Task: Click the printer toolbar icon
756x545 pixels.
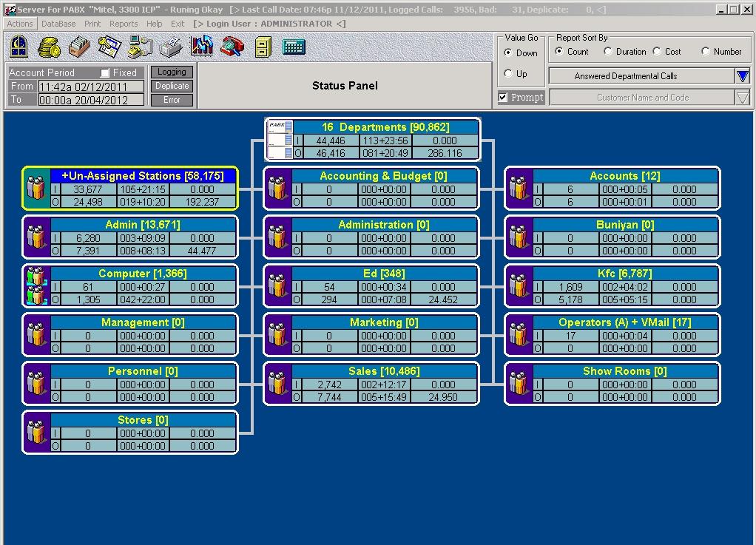Action: 171,47
